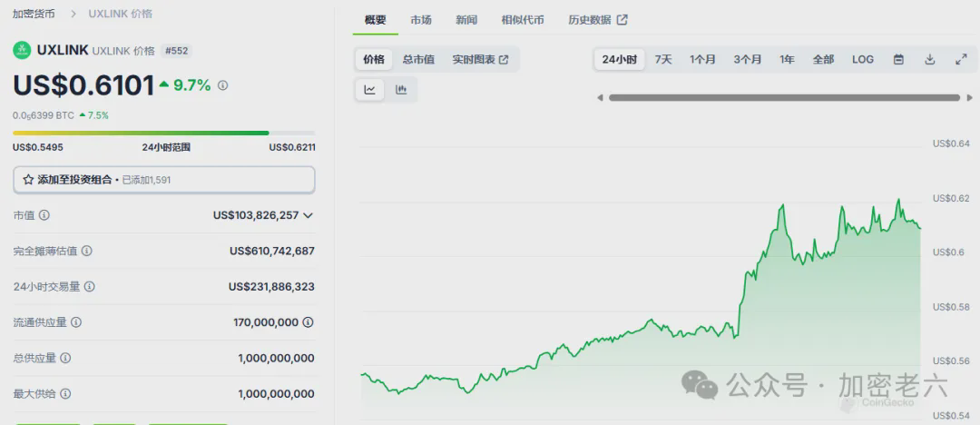Select 1年 time range
The width and height of the screenshot is (980, 425).
click(x=787, y=59)
